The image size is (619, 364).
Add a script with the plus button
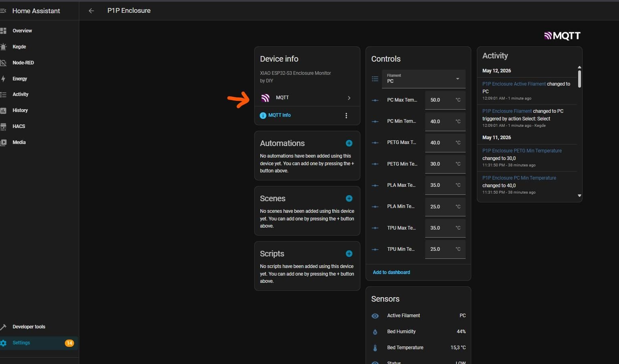click(349, 254)
